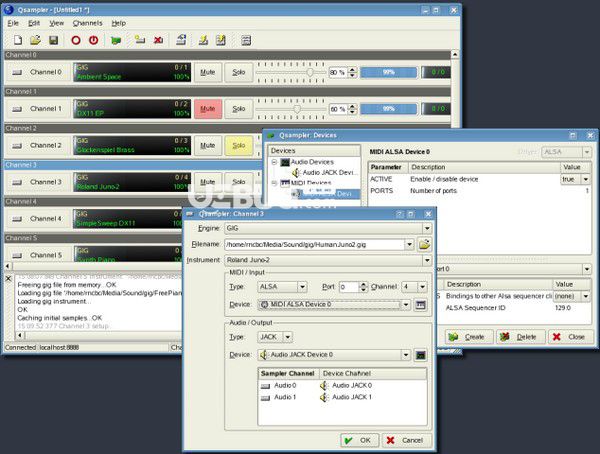Click the Setup channel toolbar icon
Image resolution: width=600 pixels, height=454 pixels.
click(x=181, y=40)
